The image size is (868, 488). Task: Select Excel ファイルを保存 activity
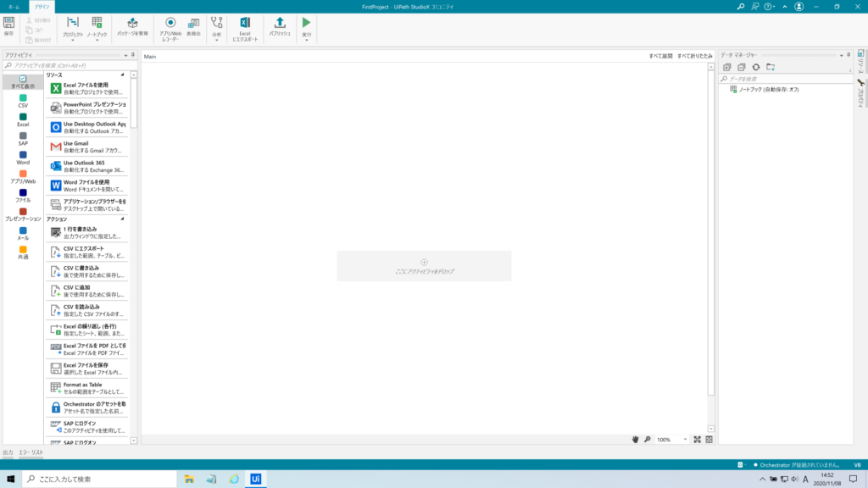(87, 369)
